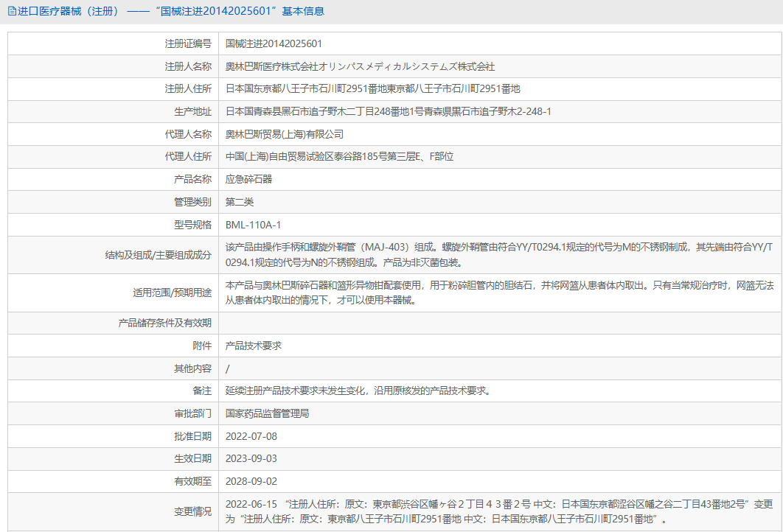Click the effective date 2023-09-03
The image size is (783, 532).
251,458
